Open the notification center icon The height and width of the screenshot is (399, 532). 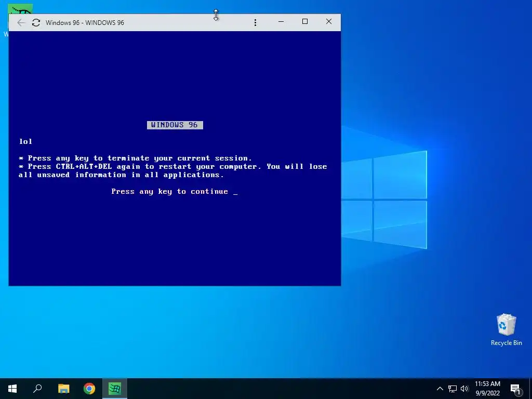click(x=515, y=389)
